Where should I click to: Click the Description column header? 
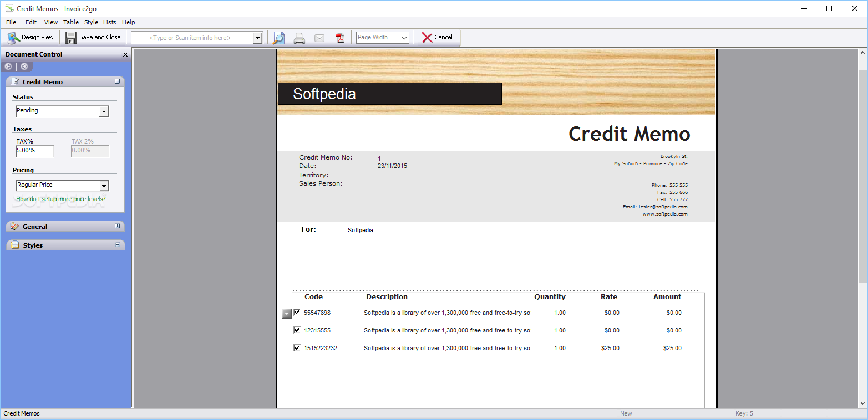(387, 297)
